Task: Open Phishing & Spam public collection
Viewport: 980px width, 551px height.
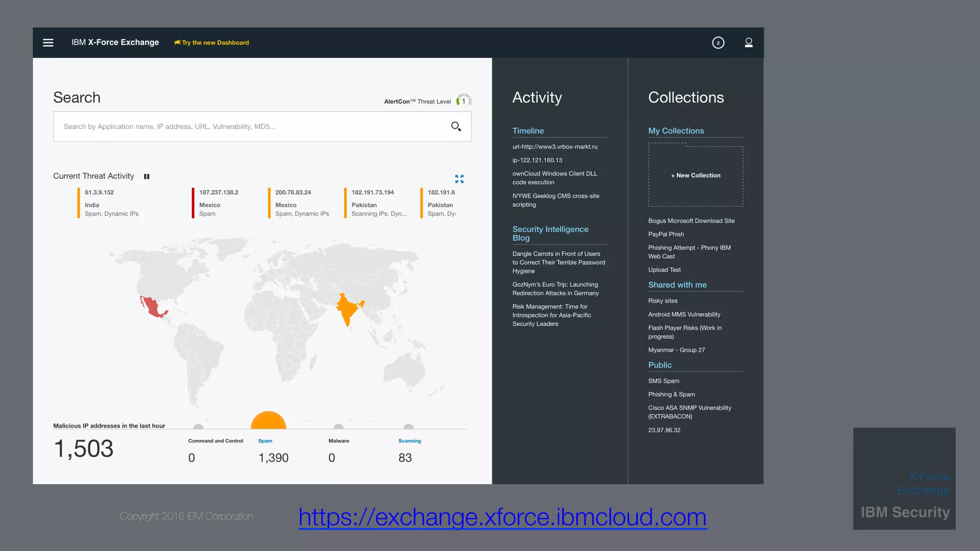Action: pos(671,394)
